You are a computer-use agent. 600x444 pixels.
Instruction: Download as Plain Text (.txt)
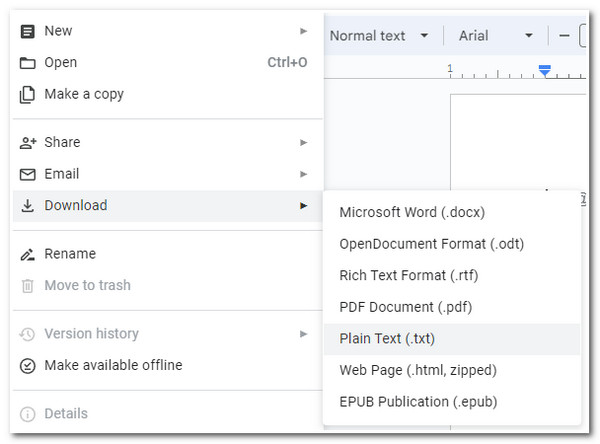point(452,339)
